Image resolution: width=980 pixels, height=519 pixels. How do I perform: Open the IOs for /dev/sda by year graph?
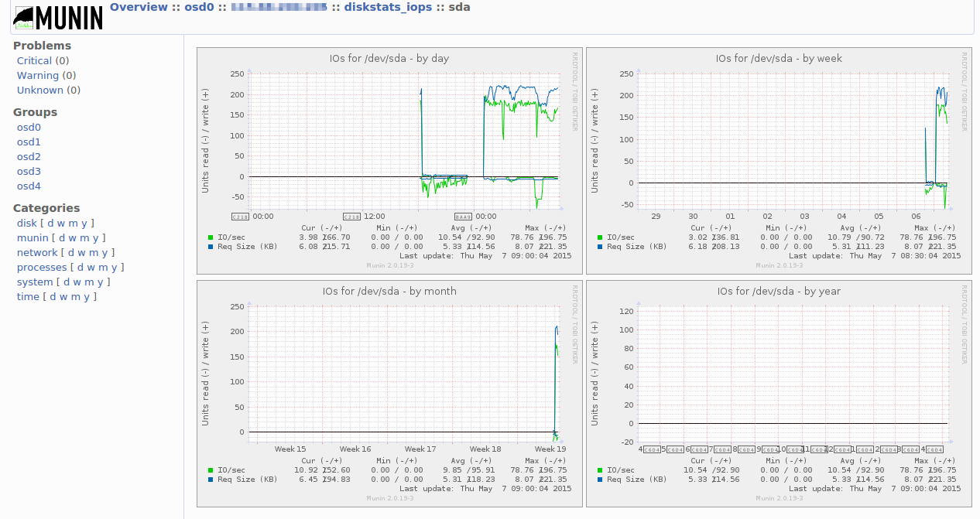779,393
